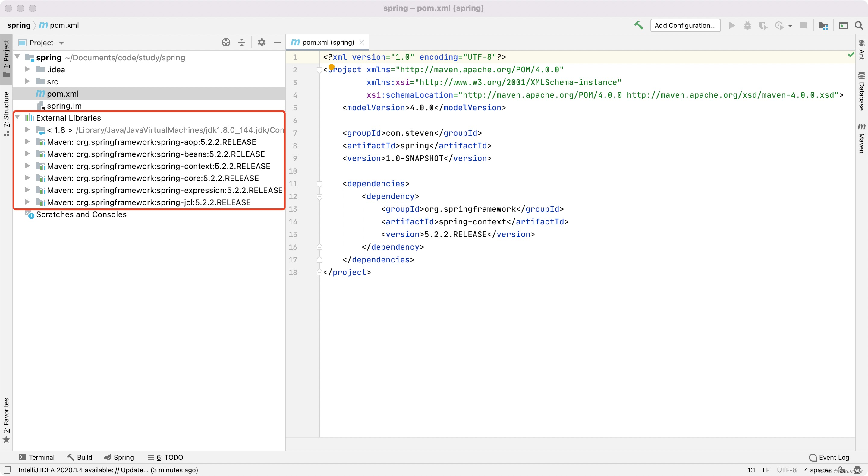Click line number 13 in the gutter
The image size is (868, 476).
293,209
